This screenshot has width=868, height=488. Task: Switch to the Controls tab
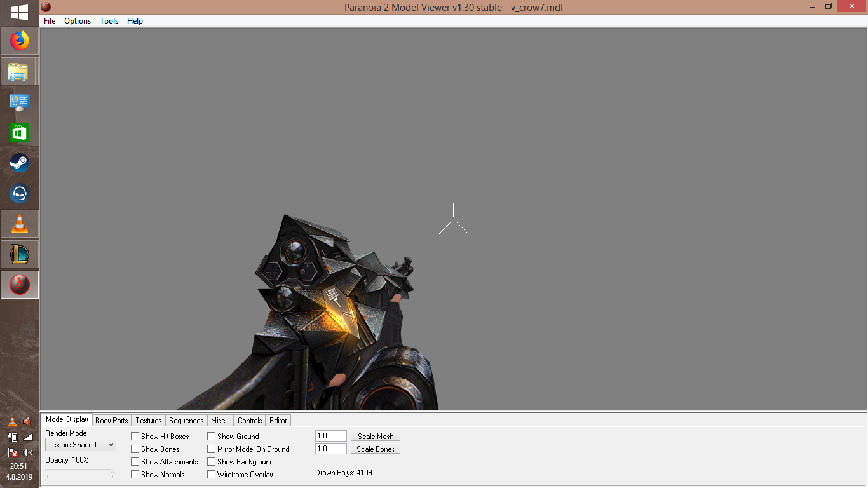click(x=250, y=421)
